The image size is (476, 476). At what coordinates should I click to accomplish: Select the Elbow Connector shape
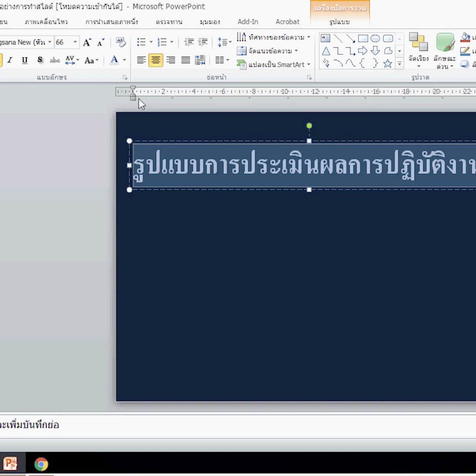[338, 51]
